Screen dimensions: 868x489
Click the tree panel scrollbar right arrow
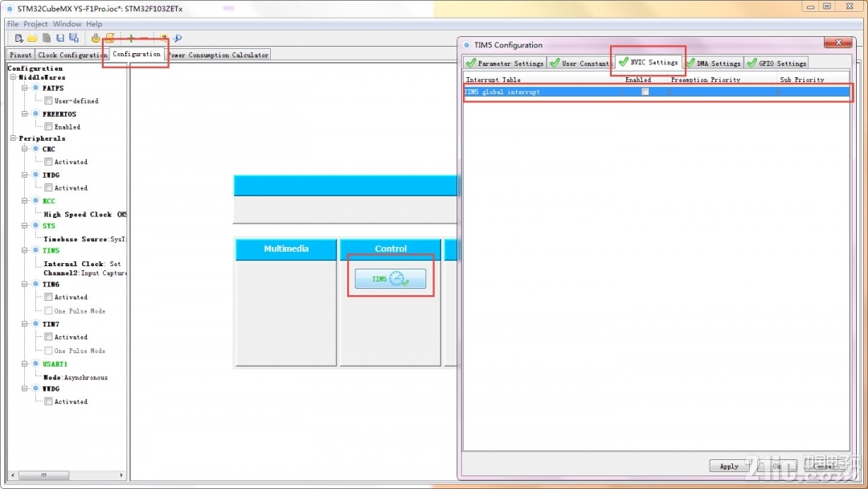(x=121, y=475)
